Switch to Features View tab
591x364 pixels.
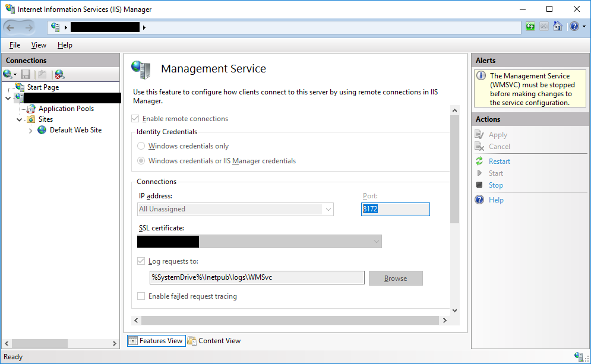point(156,341)
